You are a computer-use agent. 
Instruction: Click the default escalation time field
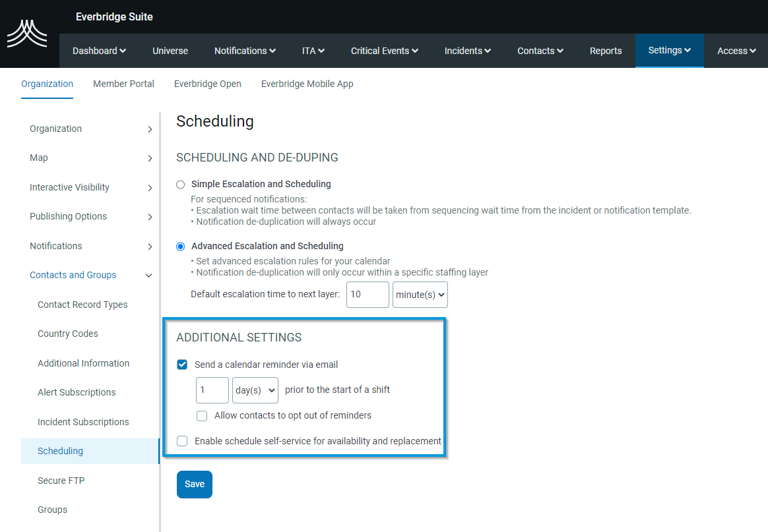(x=368, y=295)
